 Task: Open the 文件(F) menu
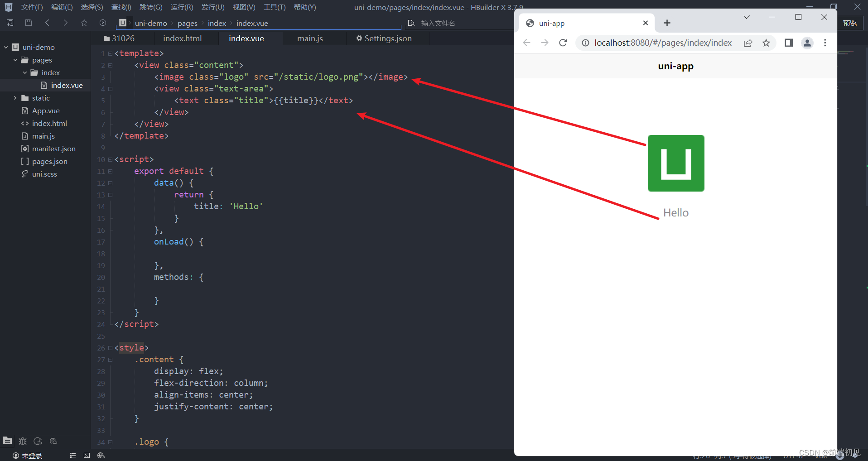[32, 7]
